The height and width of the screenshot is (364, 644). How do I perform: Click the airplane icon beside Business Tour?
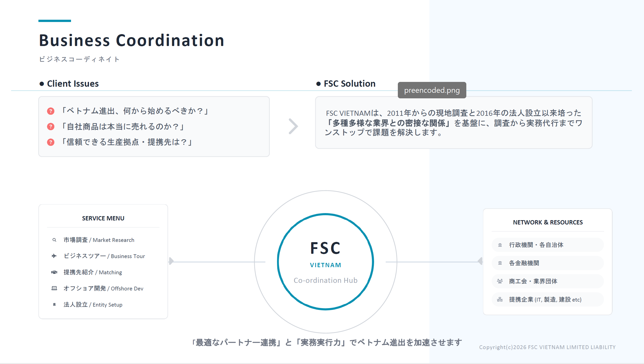click(x=54, y=256)
